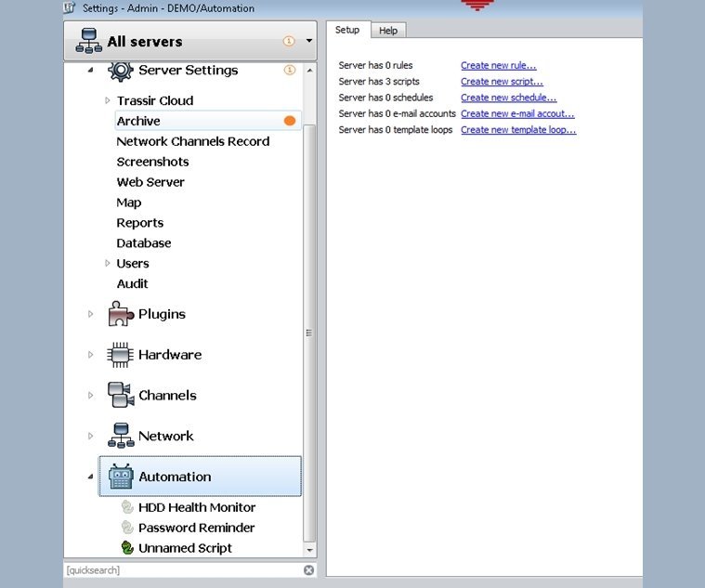
Task: Click Create new schedule link
Action: [508, 98]
